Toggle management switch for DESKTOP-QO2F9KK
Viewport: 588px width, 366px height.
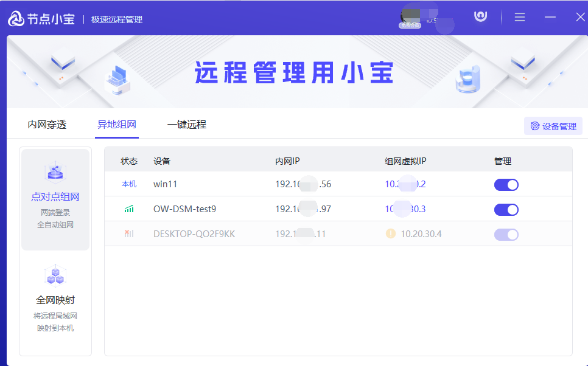pyautogui.click(x=506, y=235)
